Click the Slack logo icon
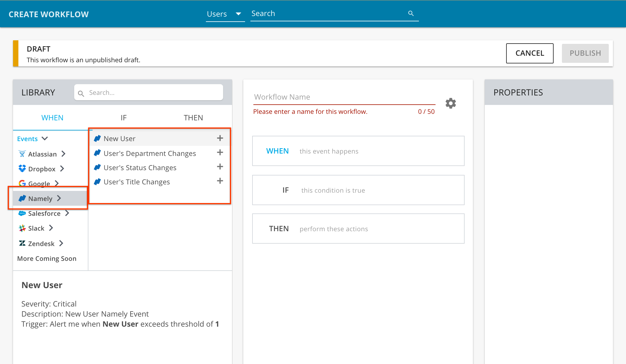Image resolution: width=626 pixels, height=364 pixels. click(22, 228)
